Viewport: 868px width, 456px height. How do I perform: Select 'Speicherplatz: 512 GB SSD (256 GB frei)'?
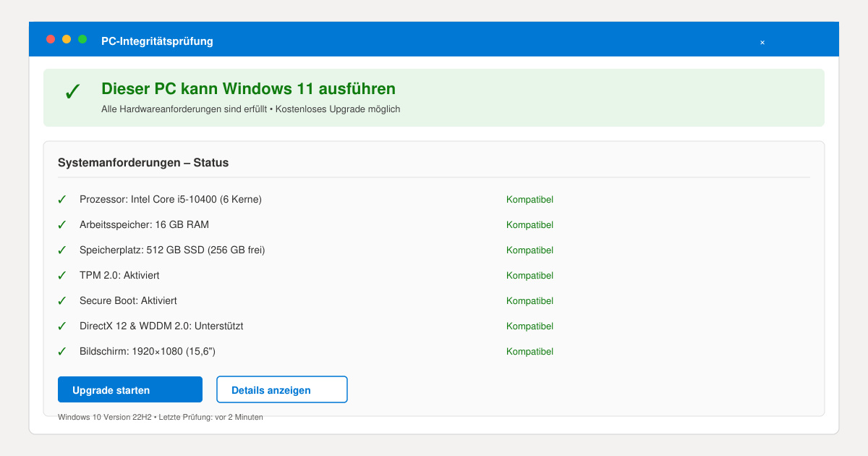pyautogui.click(x=172, y=250)
